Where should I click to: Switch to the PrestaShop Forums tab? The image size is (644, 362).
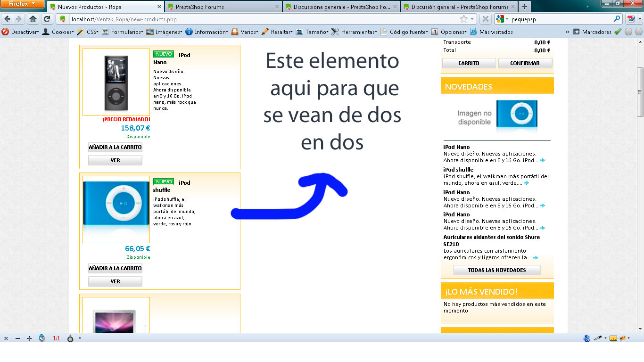[x=223, y=7]
